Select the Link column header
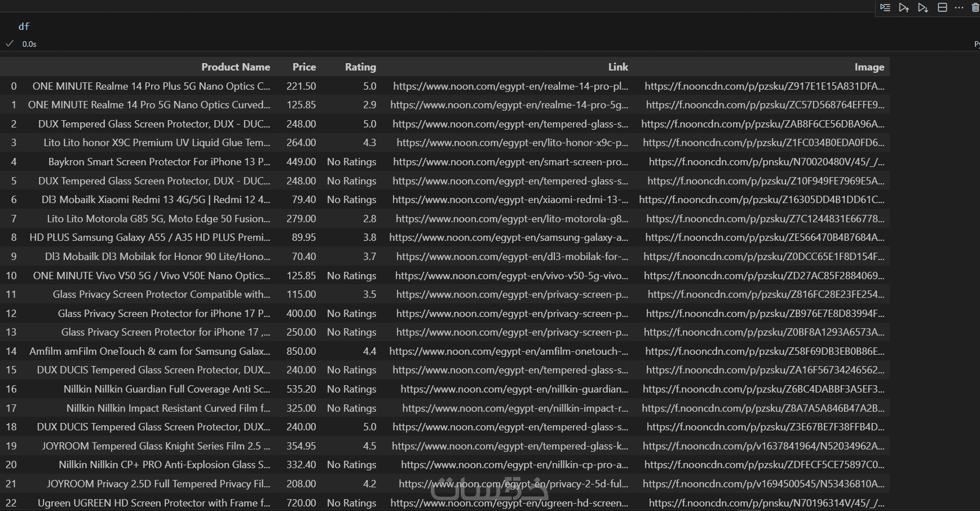The width and height of the screenshot is (980, 511). 618,67
